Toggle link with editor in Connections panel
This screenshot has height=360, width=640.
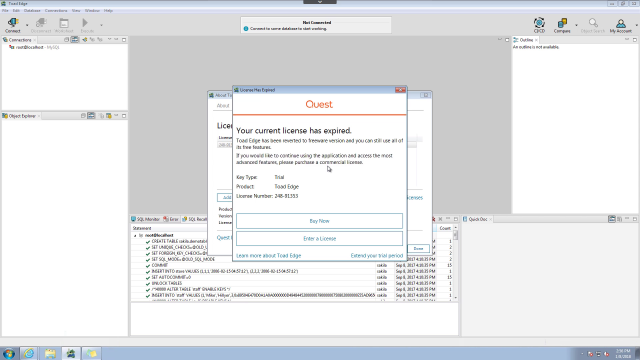tap(75, 40)
